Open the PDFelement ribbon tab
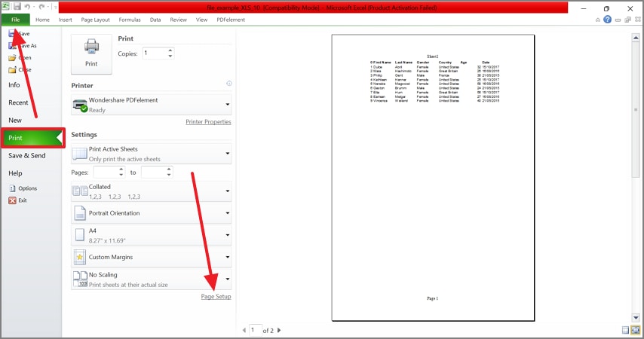This screenshot has height=339, width=644. (231, 20)
